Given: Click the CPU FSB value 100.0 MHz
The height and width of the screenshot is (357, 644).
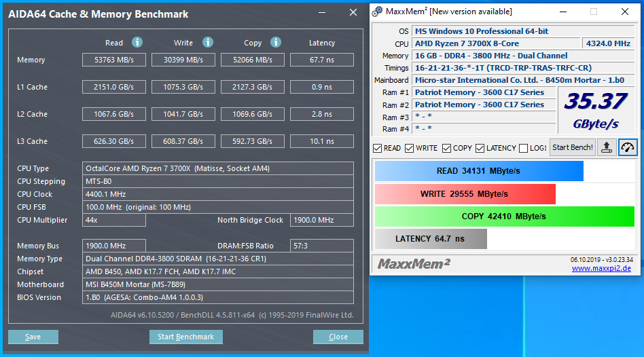Looking at the screenshot, I should tap(218, 207).
